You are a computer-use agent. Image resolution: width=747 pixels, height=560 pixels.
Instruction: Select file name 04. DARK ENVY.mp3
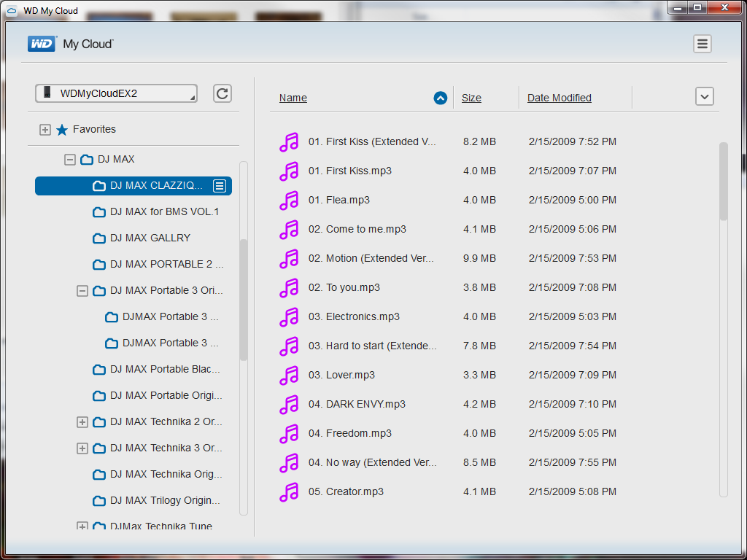[x=357, y=404]
